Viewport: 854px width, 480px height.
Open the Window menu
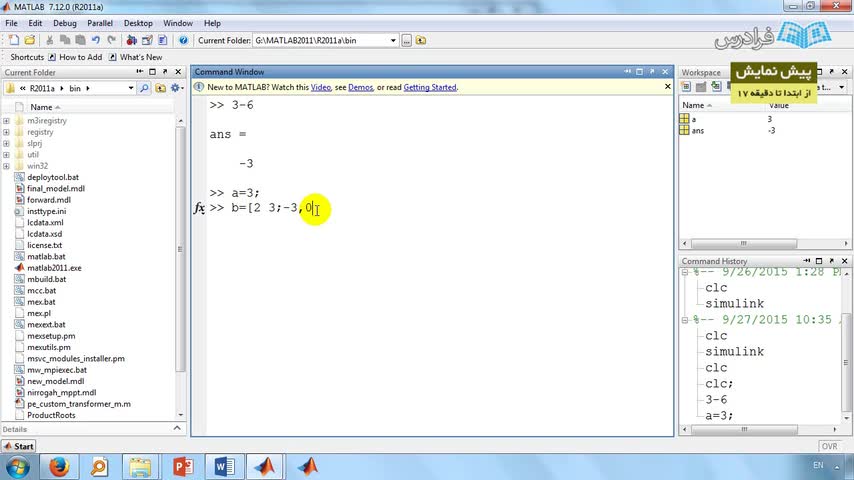point(178,23)
